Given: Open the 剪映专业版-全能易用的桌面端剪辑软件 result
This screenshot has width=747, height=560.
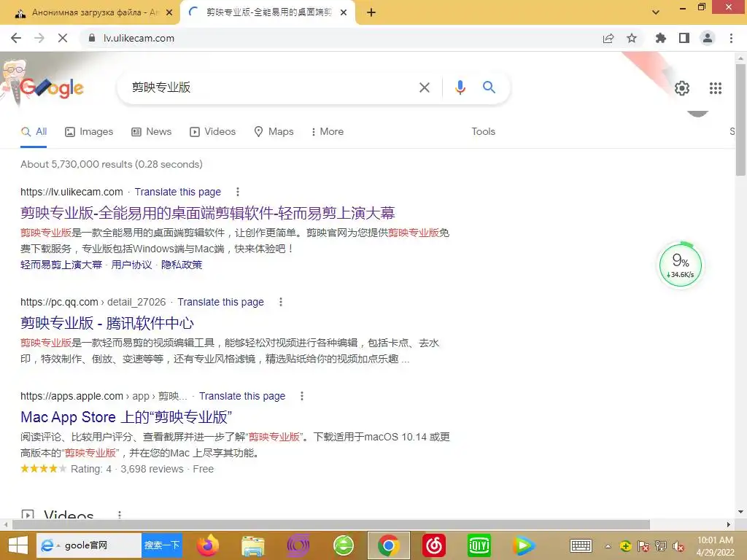Looking at the screenshot, I should tap(208, 213).
